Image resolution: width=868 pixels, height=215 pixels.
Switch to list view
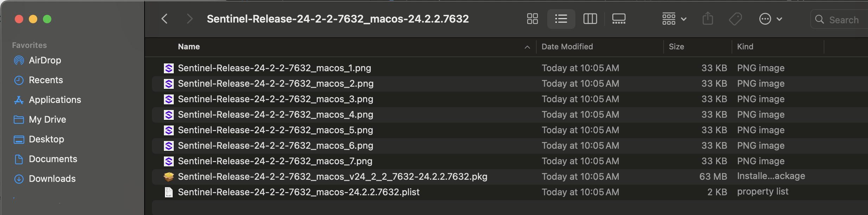tap(561, 19)
